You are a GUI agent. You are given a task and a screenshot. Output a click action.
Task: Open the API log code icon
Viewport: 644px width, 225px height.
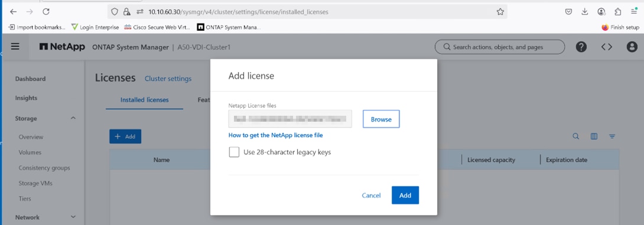607,47
